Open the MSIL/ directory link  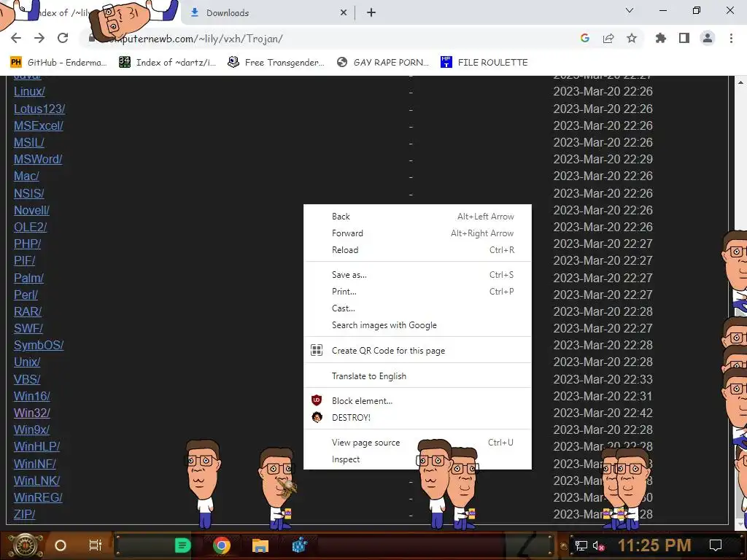tap(29, 142)
